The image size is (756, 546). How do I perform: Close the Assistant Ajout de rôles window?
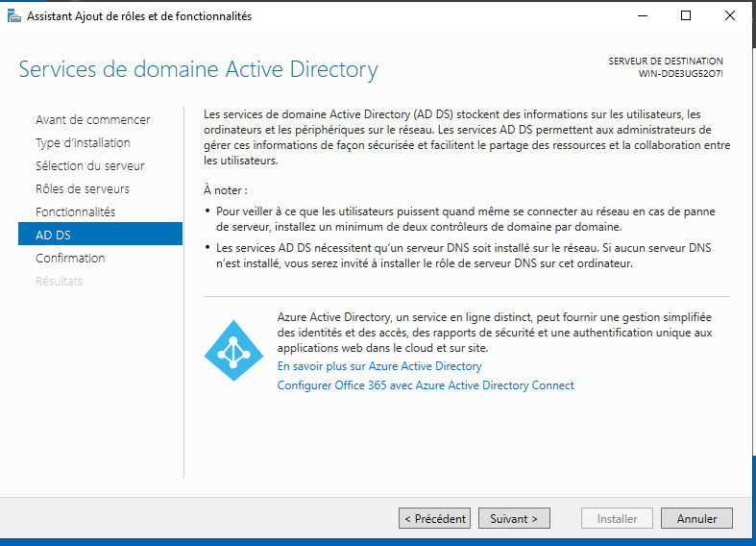pyautogui.click(x=729, y=16)
